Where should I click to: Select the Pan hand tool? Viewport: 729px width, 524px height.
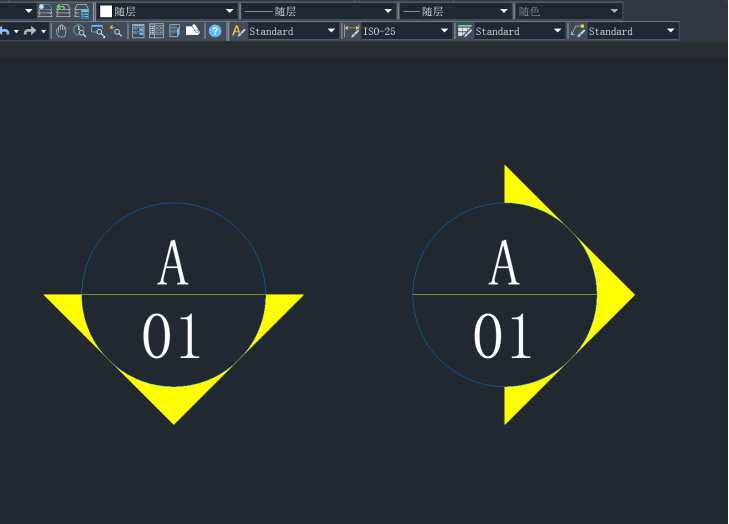pos(61,31)
